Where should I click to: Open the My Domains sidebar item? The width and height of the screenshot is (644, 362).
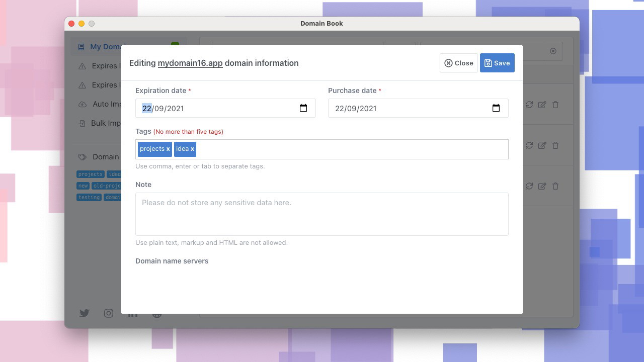coord(101,47)
